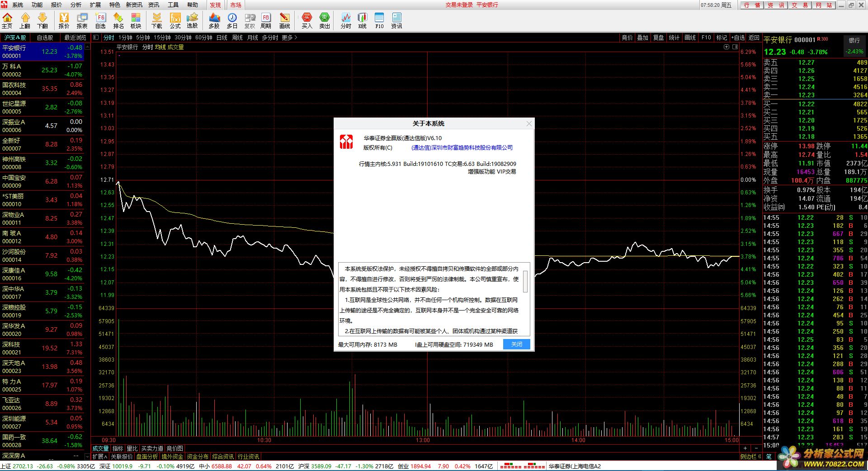The height and width of the screenshot is (471, 868).
Task: Open the 系统 menu
Action: click(x=18, y=5)
